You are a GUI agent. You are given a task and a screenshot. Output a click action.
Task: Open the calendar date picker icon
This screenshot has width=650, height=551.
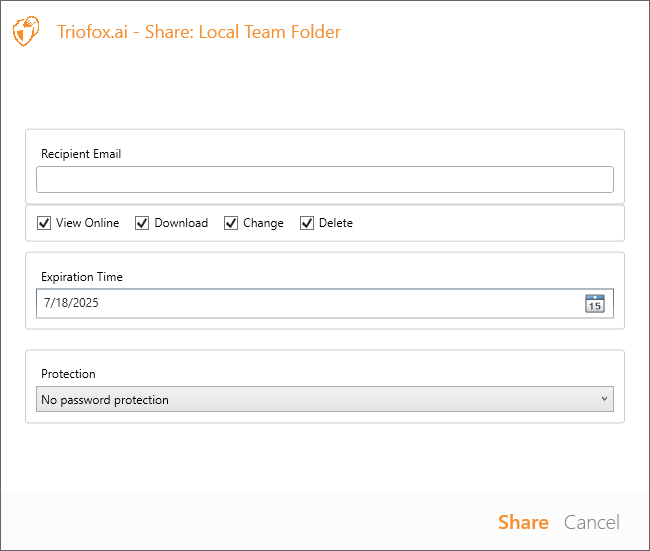(594, 303)
